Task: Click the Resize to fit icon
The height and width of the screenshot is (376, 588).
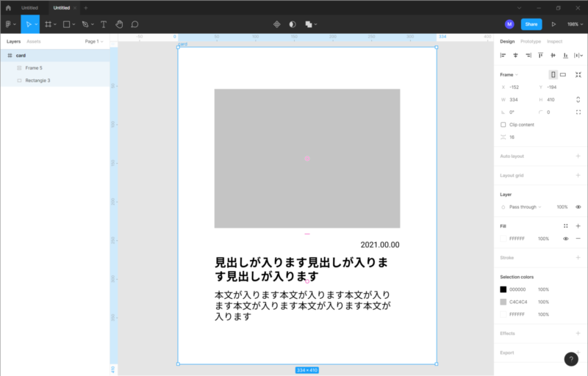Action: point(578,74)
